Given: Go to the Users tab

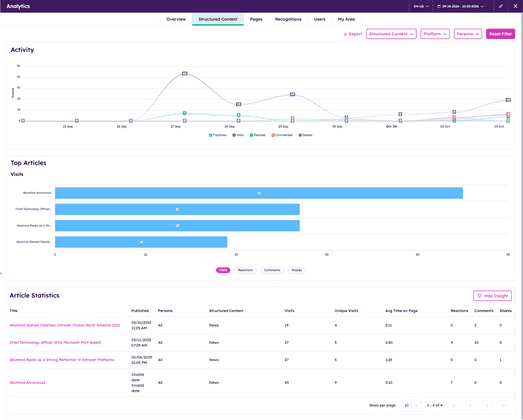Looking at the screenshot, I should [319, 19].
